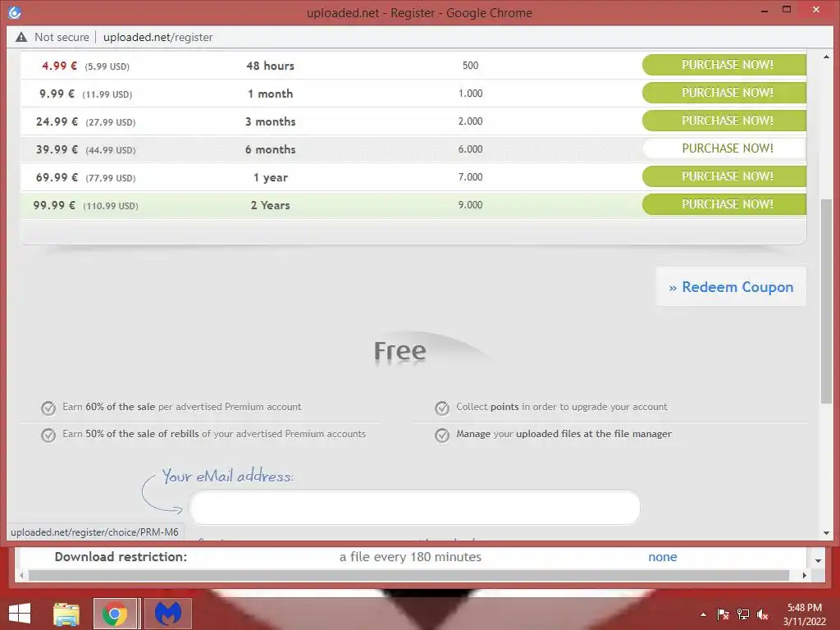Open Action Center flag icon
Image resolution: width=840 pixels, height=630 pixels.
coord(723,614)
